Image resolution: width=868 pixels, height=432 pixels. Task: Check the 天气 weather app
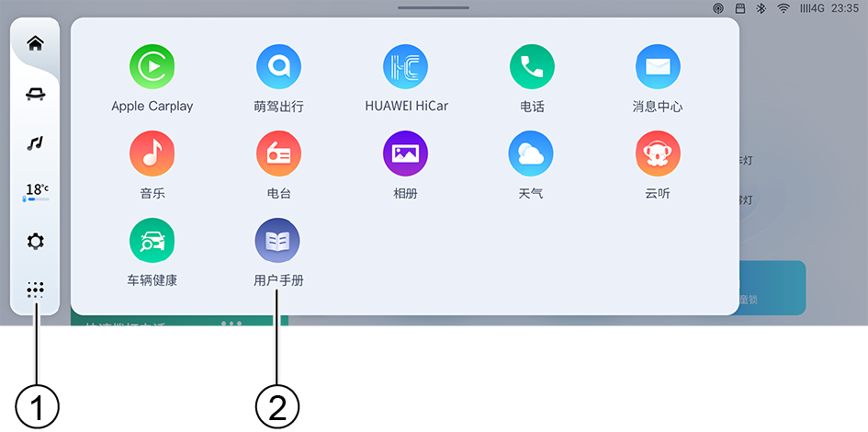coord(531,153)
